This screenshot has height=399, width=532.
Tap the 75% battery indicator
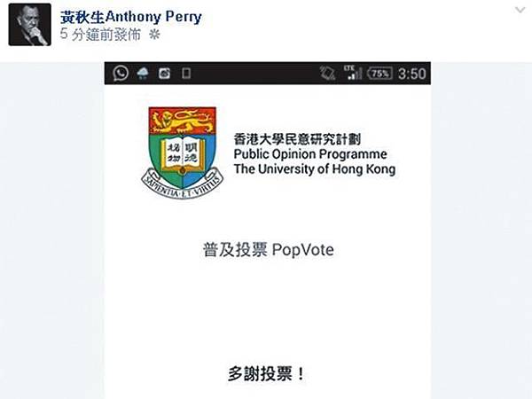(x=380, y=74)
